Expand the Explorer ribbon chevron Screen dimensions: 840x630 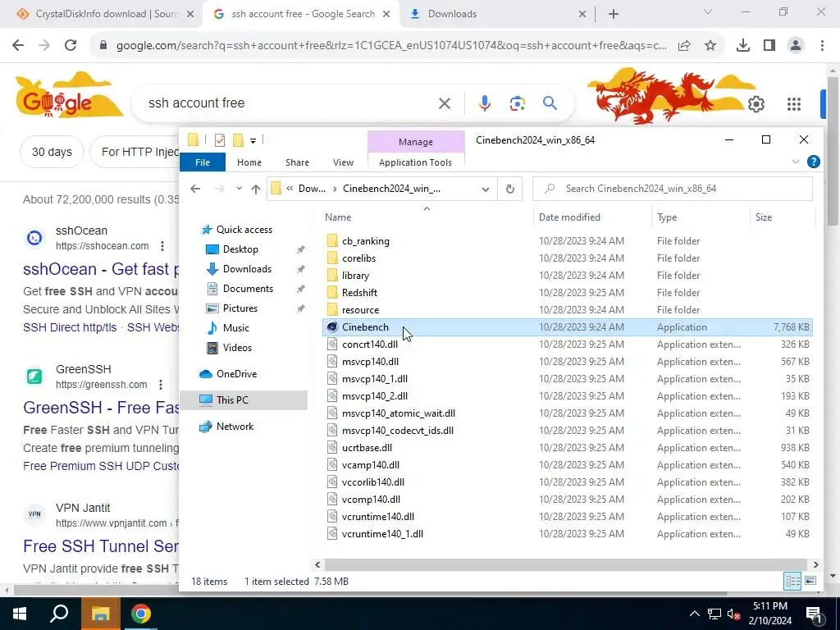coord(796,162)
